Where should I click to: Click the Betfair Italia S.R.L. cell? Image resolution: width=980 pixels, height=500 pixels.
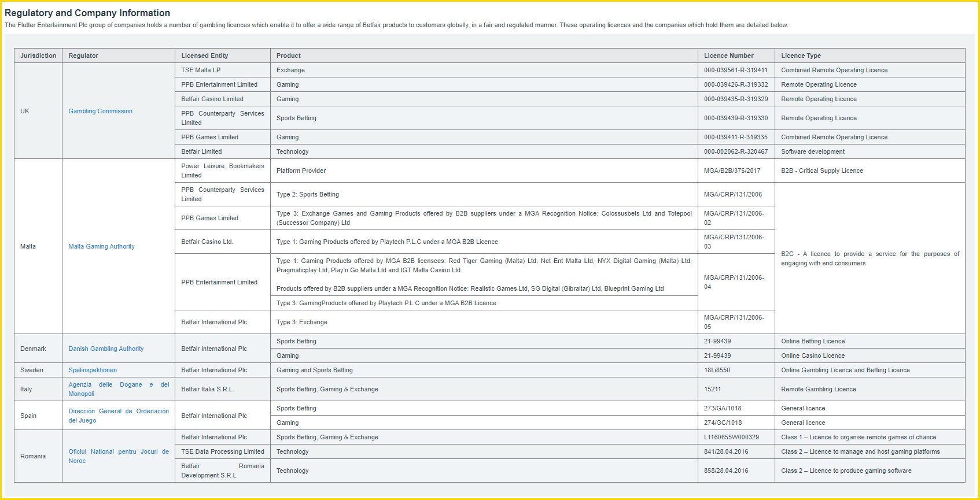223,389
